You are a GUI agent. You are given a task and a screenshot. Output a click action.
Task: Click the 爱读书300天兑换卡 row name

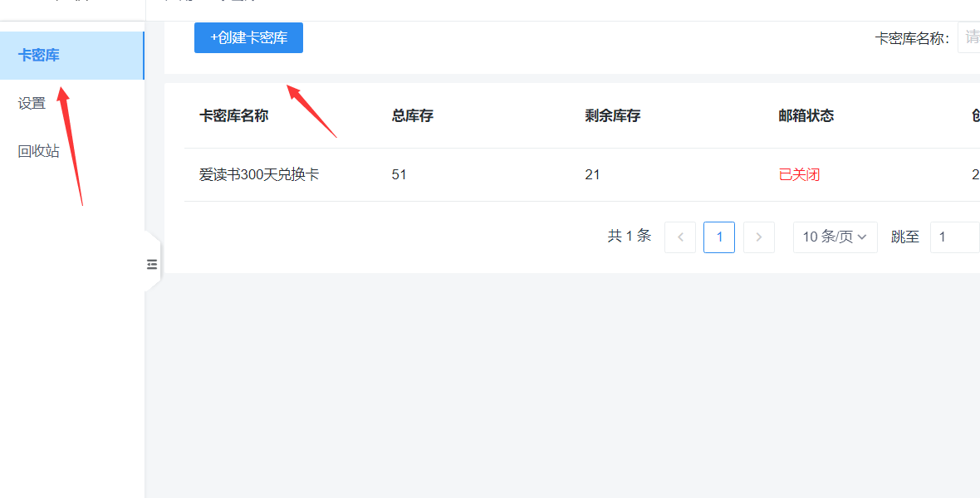(x=259, y=175)
